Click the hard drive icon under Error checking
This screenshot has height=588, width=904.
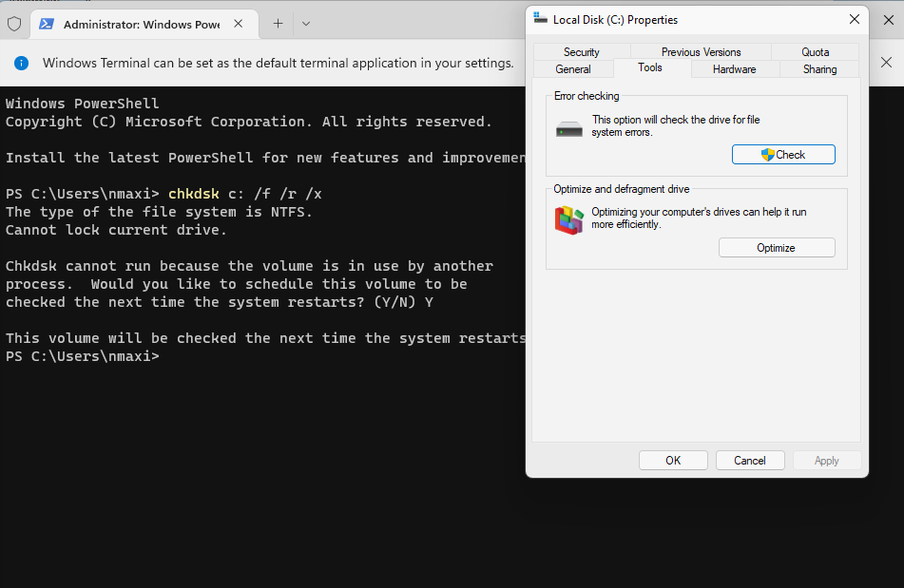tap(569, 128)
